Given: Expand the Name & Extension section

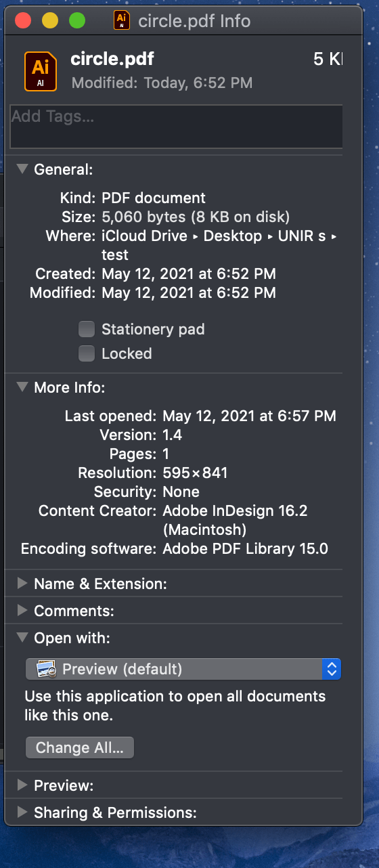Looking at the screenshot, I should click(x=22, y=583).
